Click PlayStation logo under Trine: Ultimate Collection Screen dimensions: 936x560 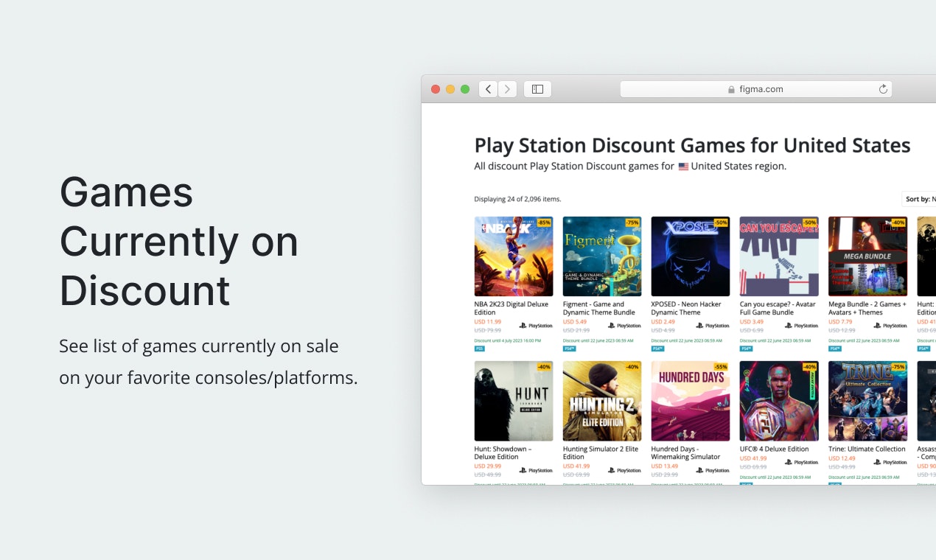coord(890,462)
